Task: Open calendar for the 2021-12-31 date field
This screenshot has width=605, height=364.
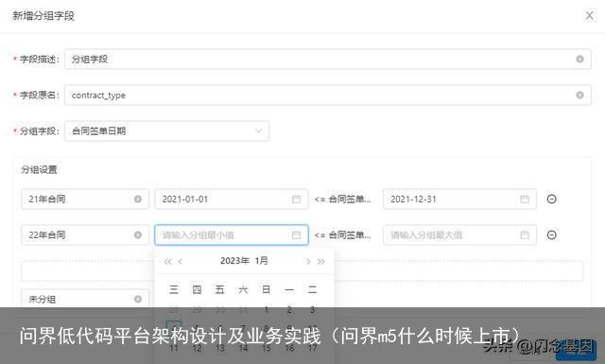Action: click(x=525, y=199)
